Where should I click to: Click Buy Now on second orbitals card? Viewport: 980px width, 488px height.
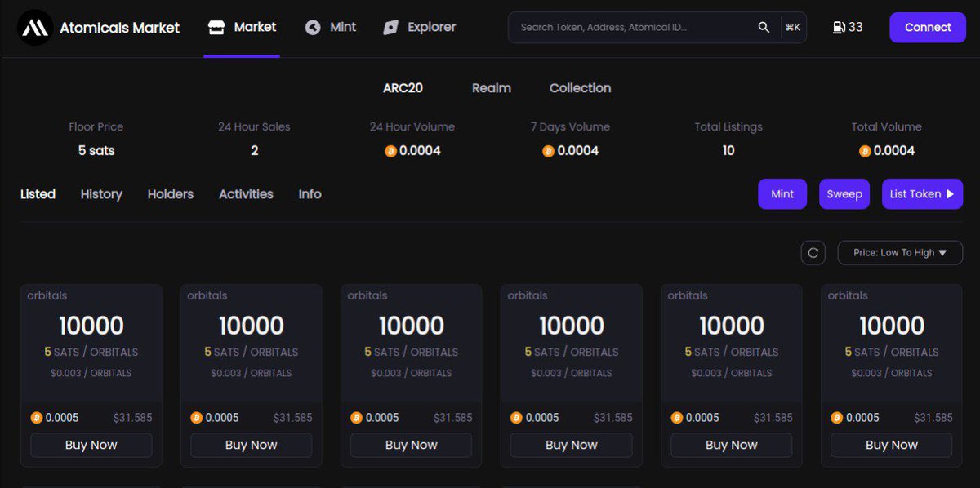click(x=252, y=445)
